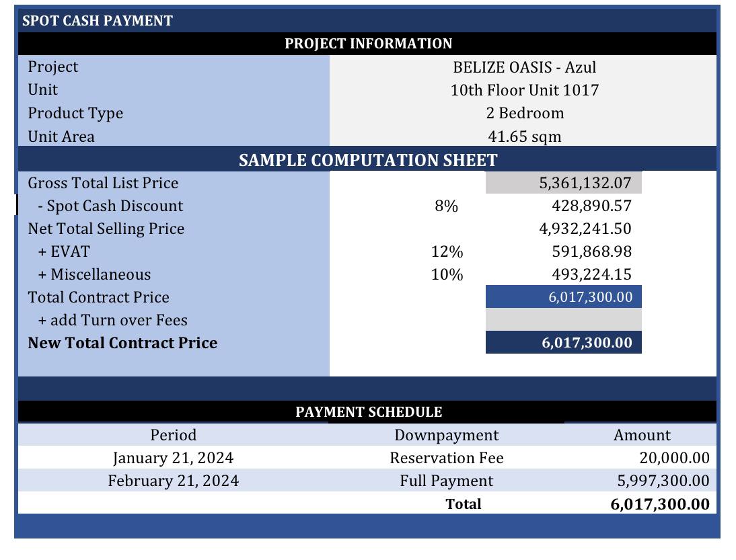736x560 pixels.
Task: Select the blue Total Contract Price cell
Action: pyautogui.click(x=563, y=296)
